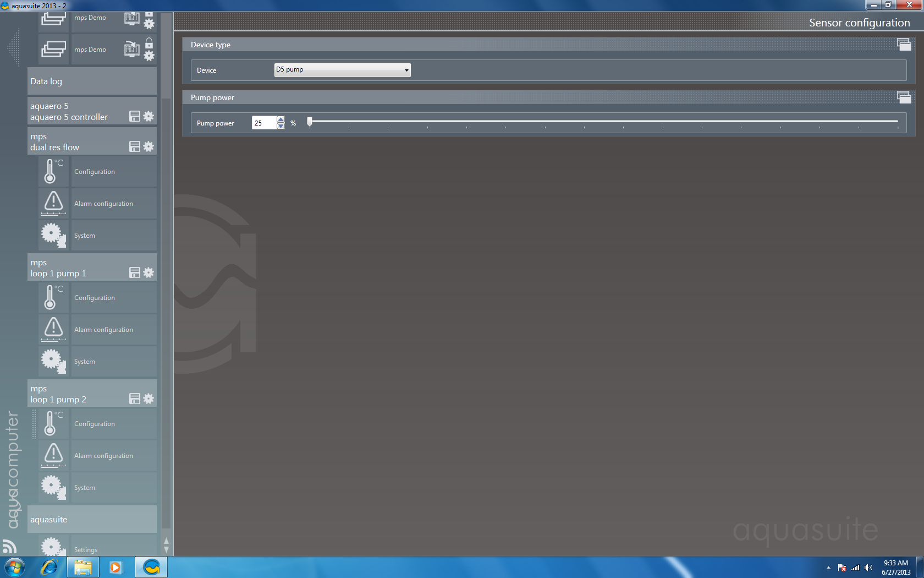Open the Device dropdown showing D5 pump
Image resolution: width=924 pixels, height=578 pixels.
(x=343, y=70)
